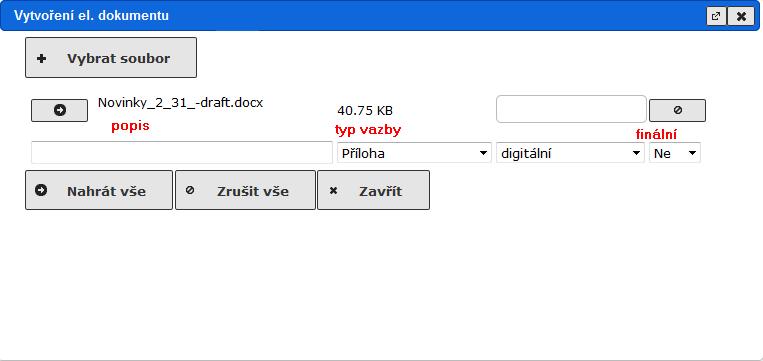Image resolution: width=763 pixels, height=361 pixels.
Task: Click the x icon on Zavřít button
Action: click(333, 191)
